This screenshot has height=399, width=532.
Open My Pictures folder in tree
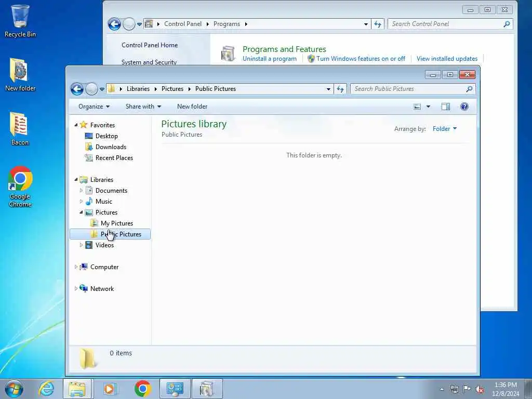coord(117,223)
